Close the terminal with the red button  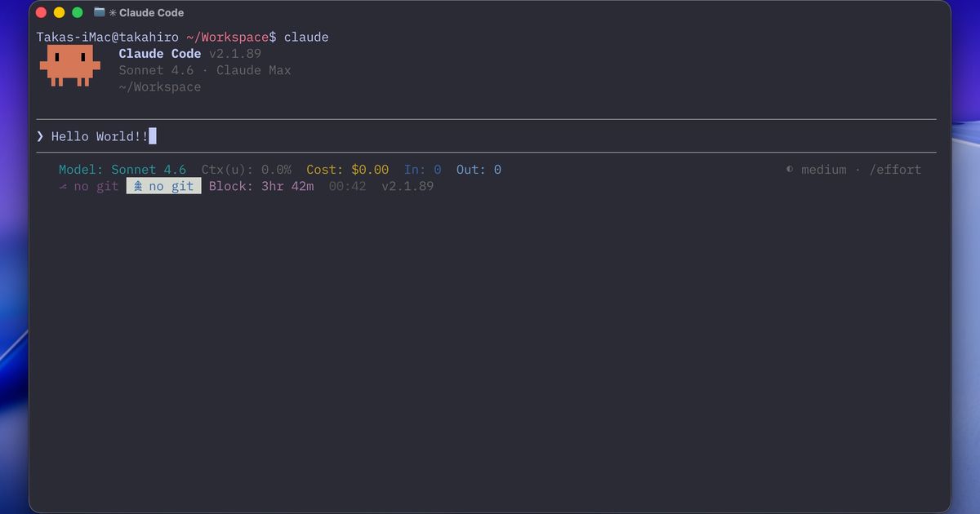[41, 12]
